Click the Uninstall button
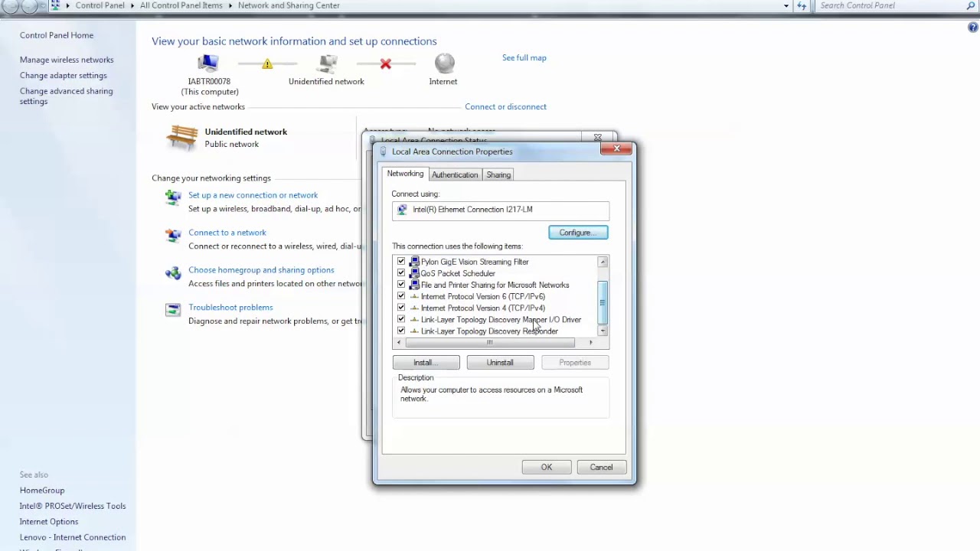Viewport: 980px width, 551px height. (501, 363)
